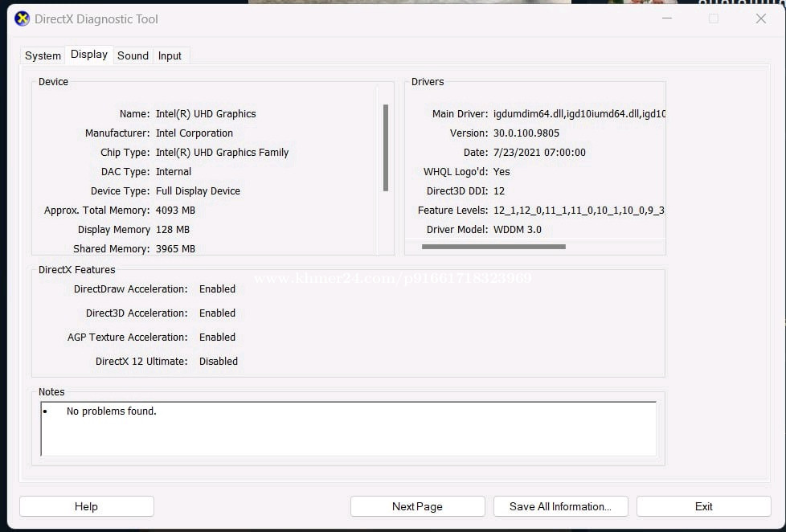Viewport: 786px width, 532px height.
Task: Click the 'Internal' DAC type value
Action: click(x=174, y=171)
